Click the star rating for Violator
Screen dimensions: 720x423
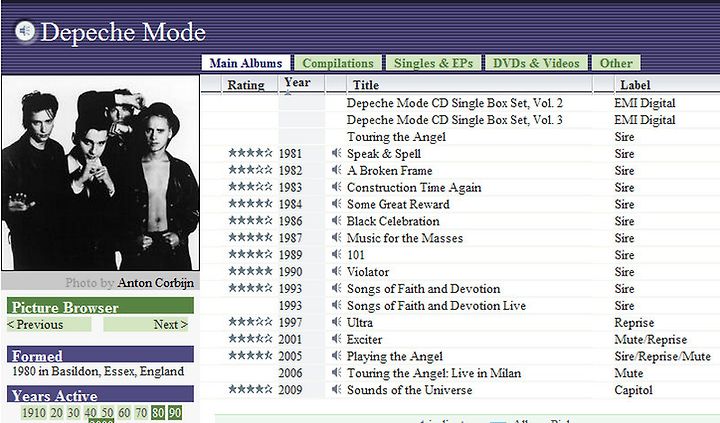coord(250,271)
